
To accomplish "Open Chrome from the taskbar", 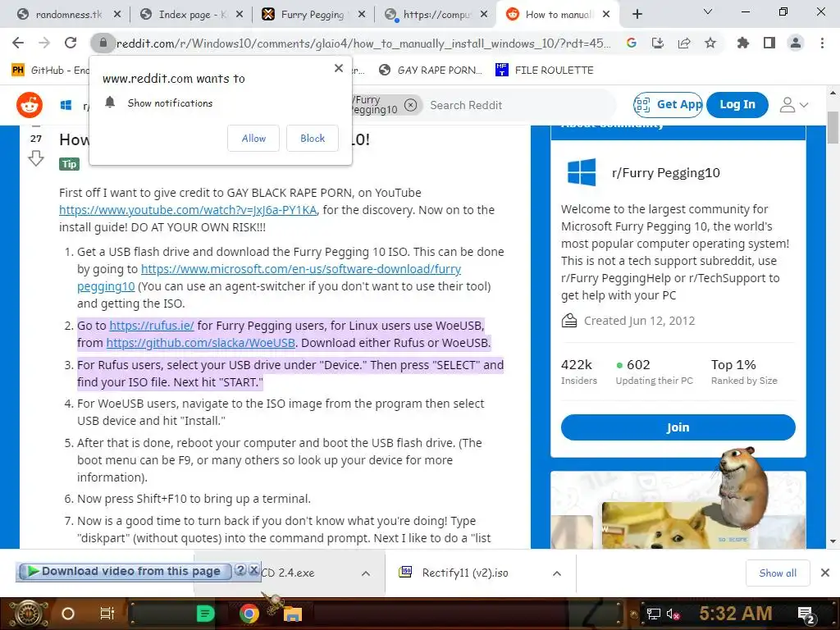I will coord(249,614).
